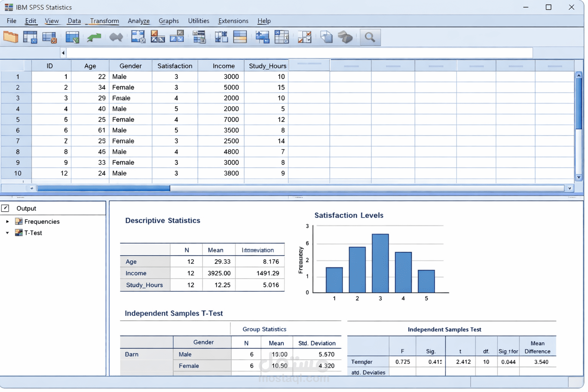Screen dimensions: 588x392
Task: Collapse the T-Test tree node
Action: 7,232
